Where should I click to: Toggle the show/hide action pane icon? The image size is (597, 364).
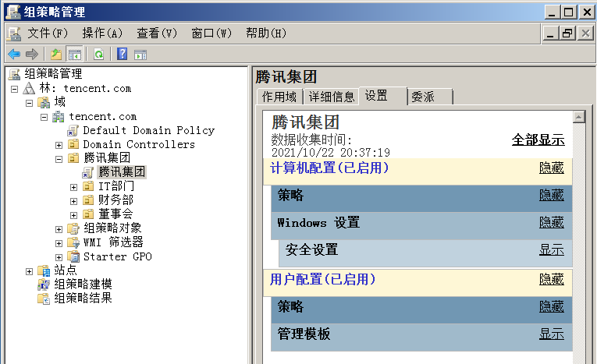click(x=140, y=55)
